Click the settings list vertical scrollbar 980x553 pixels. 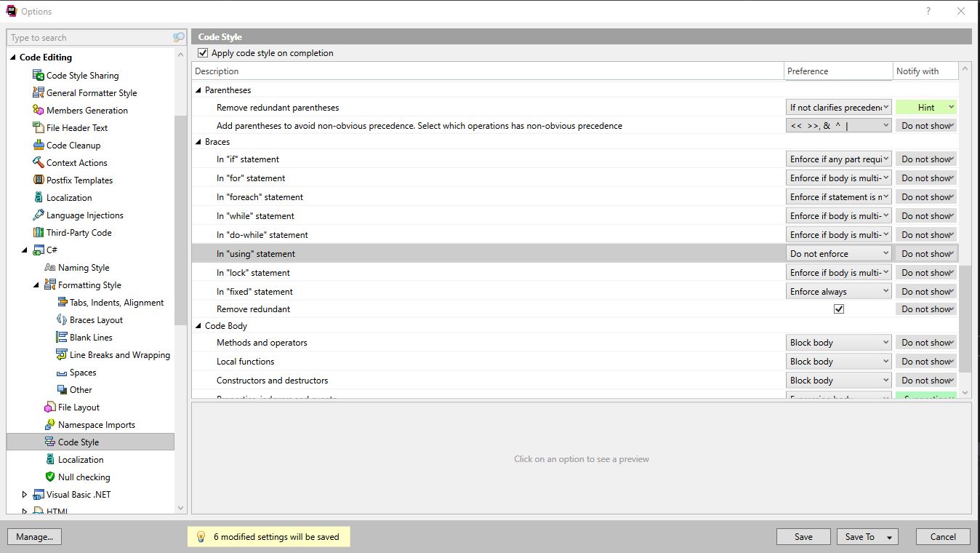(965, 319)
